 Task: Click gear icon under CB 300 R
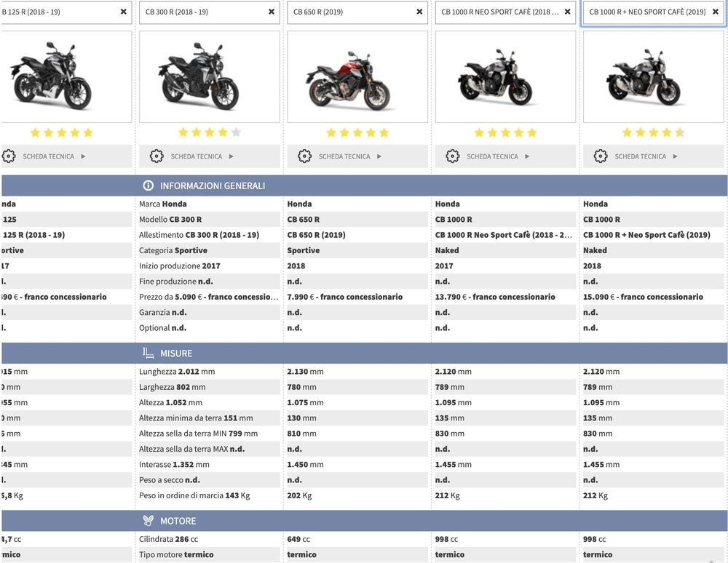click(157, 156)
